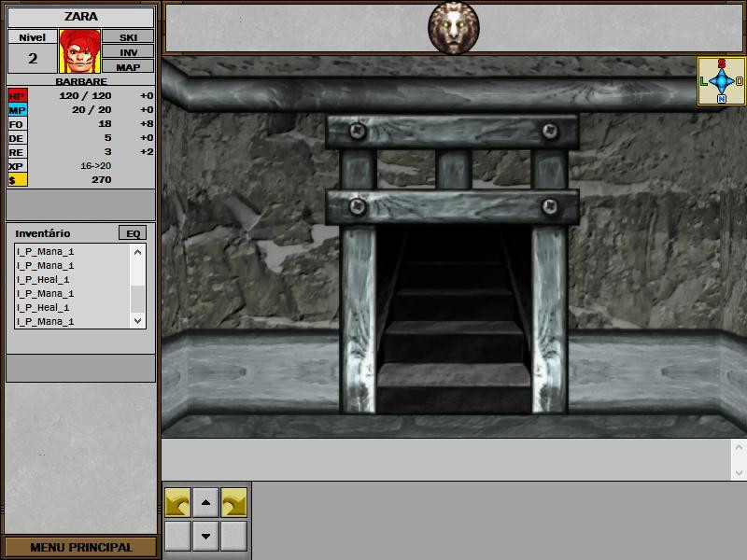Click the XP stat label
This screenshot has width=747, height=560.
[18, 166]
